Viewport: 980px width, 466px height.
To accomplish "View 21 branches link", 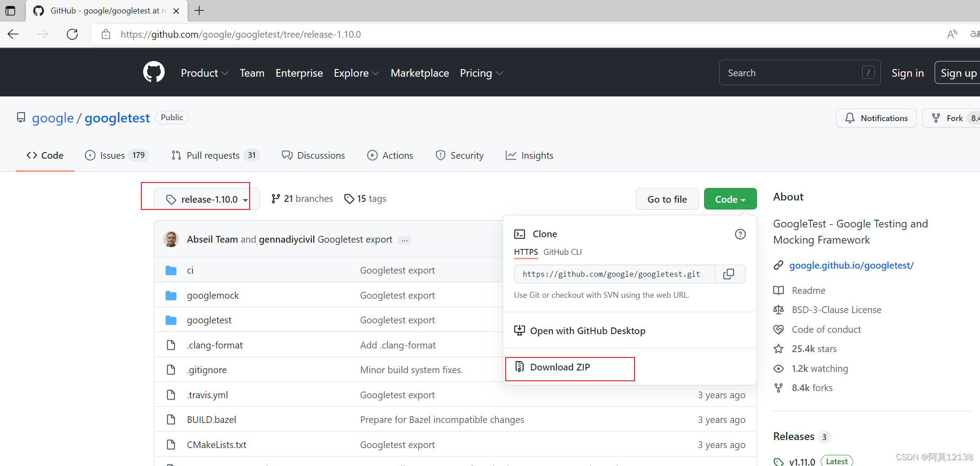I will point(302,199).
